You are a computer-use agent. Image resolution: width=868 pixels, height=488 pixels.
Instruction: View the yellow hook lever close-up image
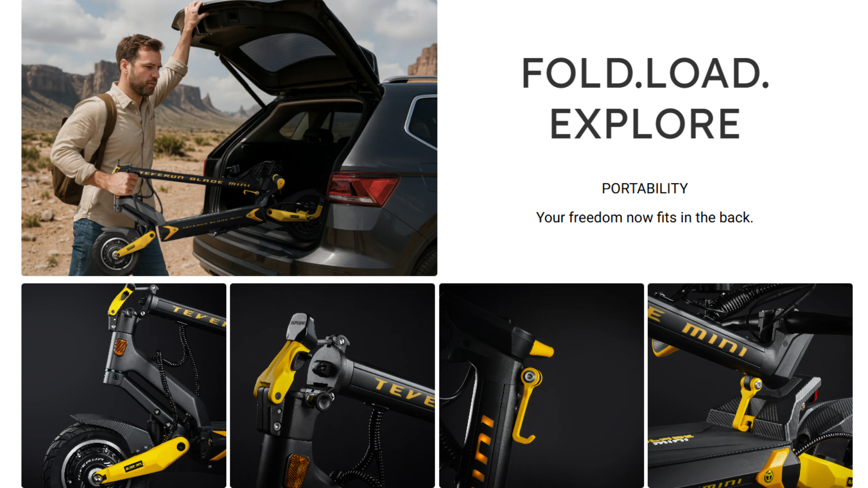[x=541, y=385]
